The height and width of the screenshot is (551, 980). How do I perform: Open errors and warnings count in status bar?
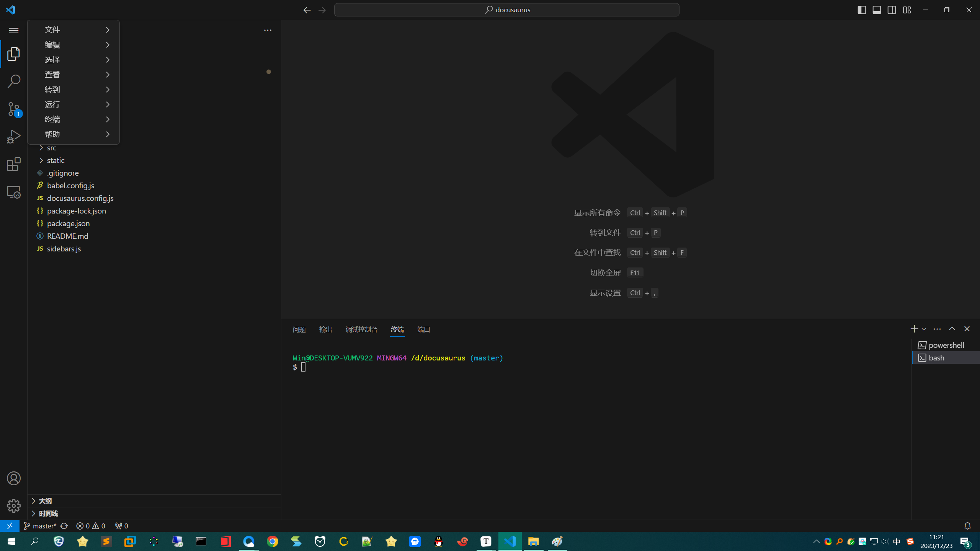point(91,526)
